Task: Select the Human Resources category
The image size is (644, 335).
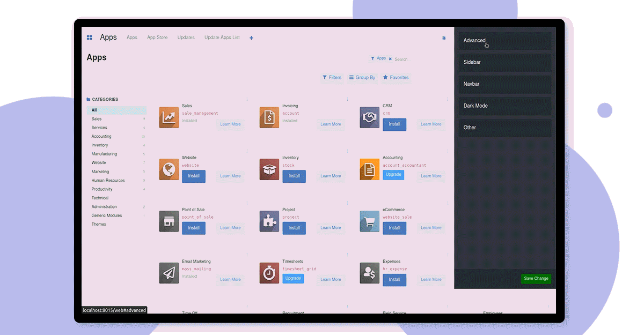Action: 116,181
